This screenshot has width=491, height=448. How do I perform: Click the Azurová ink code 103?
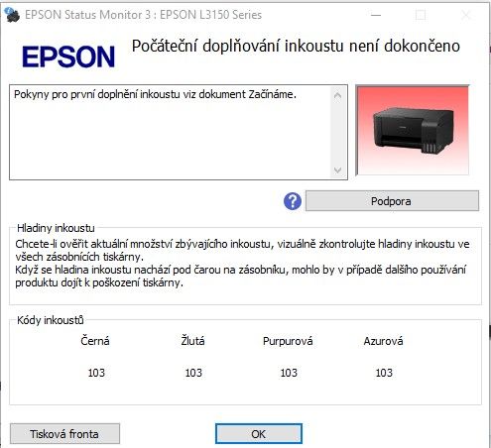384,373
